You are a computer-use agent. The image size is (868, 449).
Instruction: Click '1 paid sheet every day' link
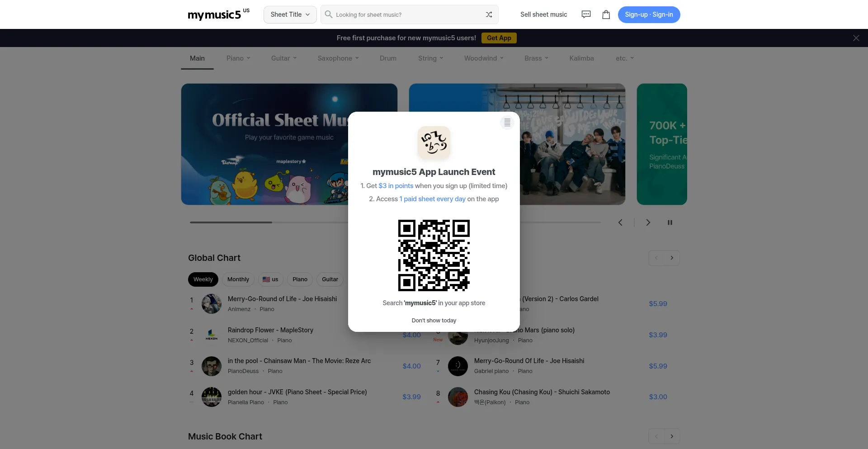point(433,199)
